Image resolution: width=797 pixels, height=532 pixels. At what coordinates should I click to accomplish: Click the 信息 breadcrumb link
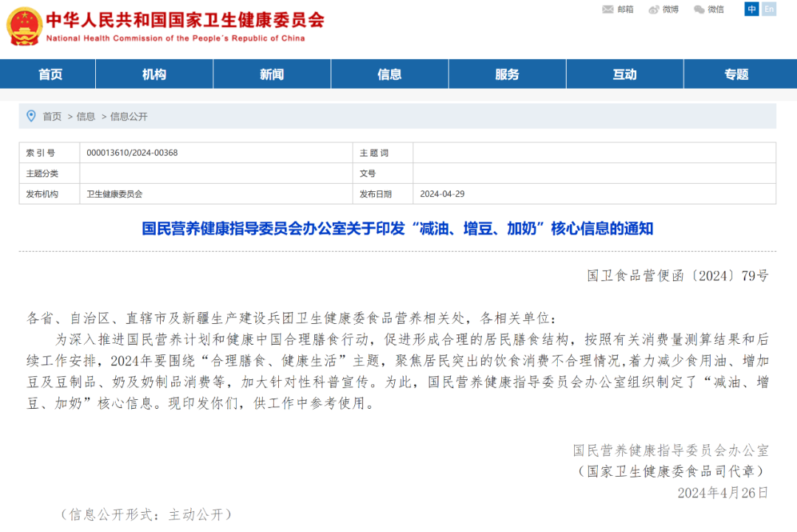coord(86,116)
